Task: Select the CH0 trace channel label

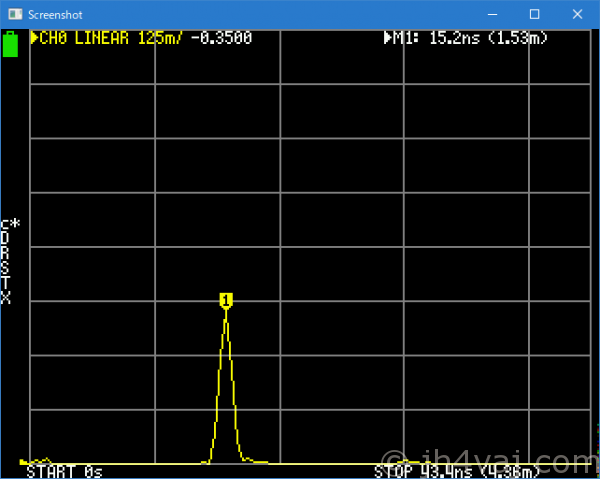Action: 55,38
